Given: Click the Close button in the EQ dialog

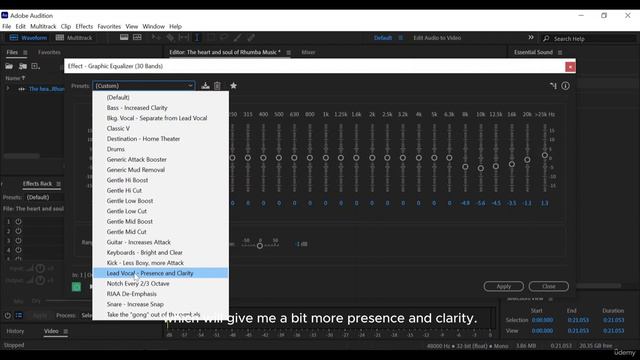Looking at the screenshot, I should (549, 287).
